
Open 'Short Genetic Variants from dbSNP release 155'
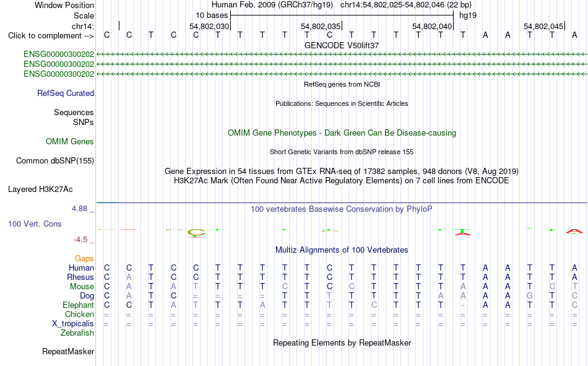click(342, 152)
